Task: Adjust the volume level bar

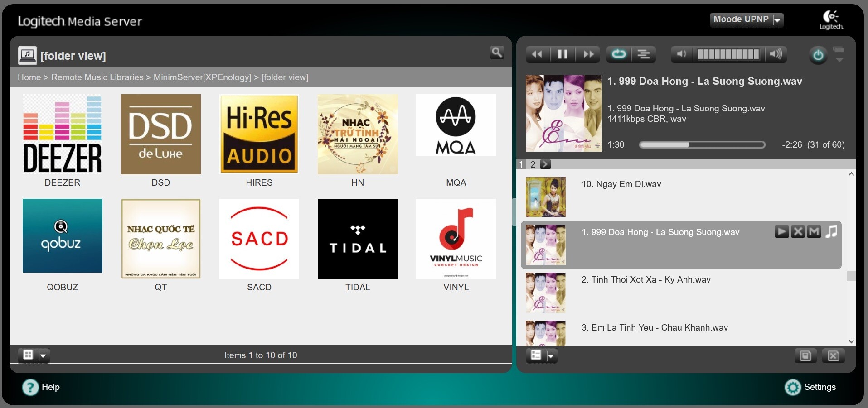Action: coord(728,54)
